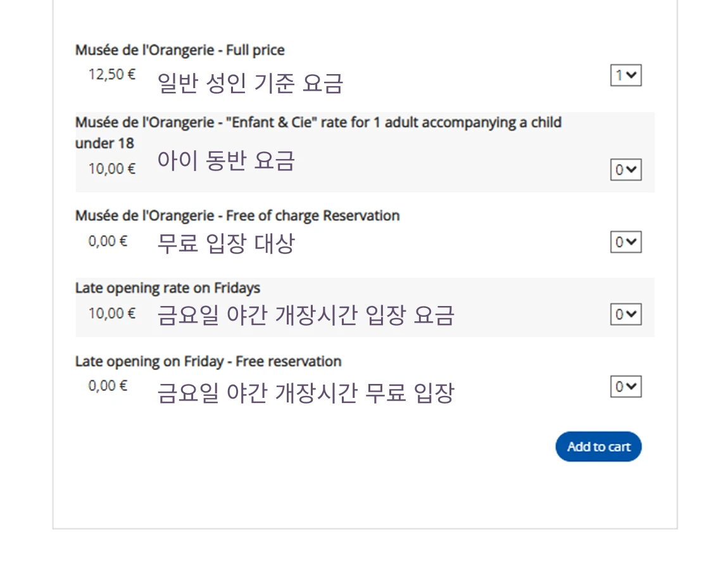The image size is (728, 562).
Task: Open the Late opening rate on Fridays quantity dropdown
Action: pos(625,314)
